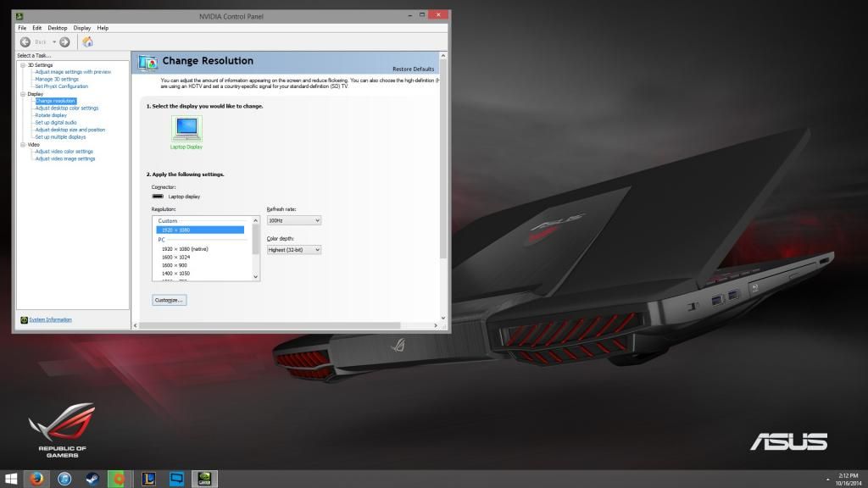Click the Customize... button
This screenshot has width=868, height=488.
[x=170, y=300]
